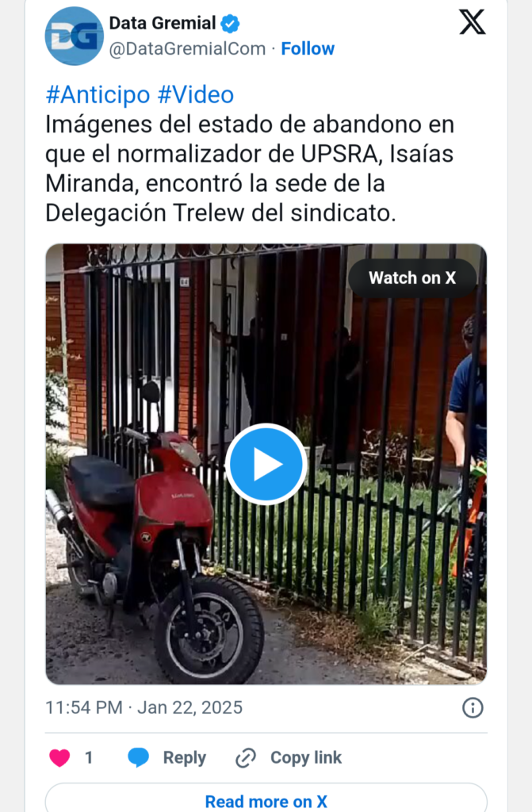
Task: Click the reply speech bubble icon
Action: [138, 757]
